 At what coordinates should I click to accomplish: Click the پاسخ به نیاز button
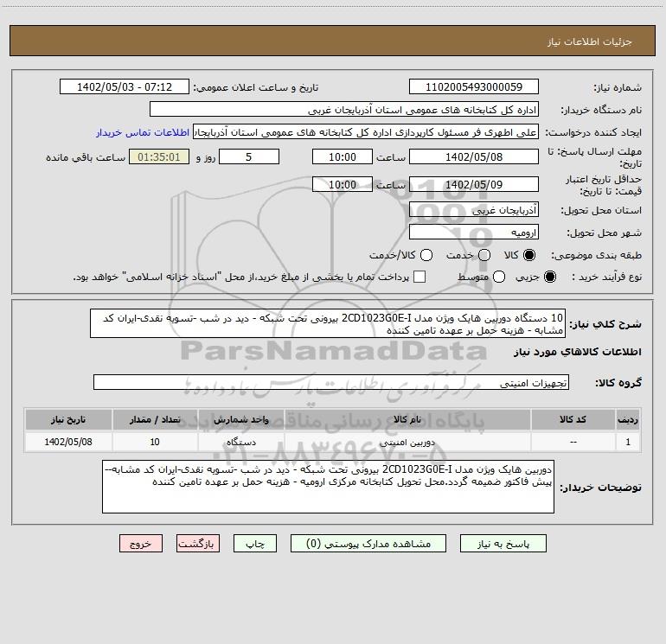[x=503, y=544]
